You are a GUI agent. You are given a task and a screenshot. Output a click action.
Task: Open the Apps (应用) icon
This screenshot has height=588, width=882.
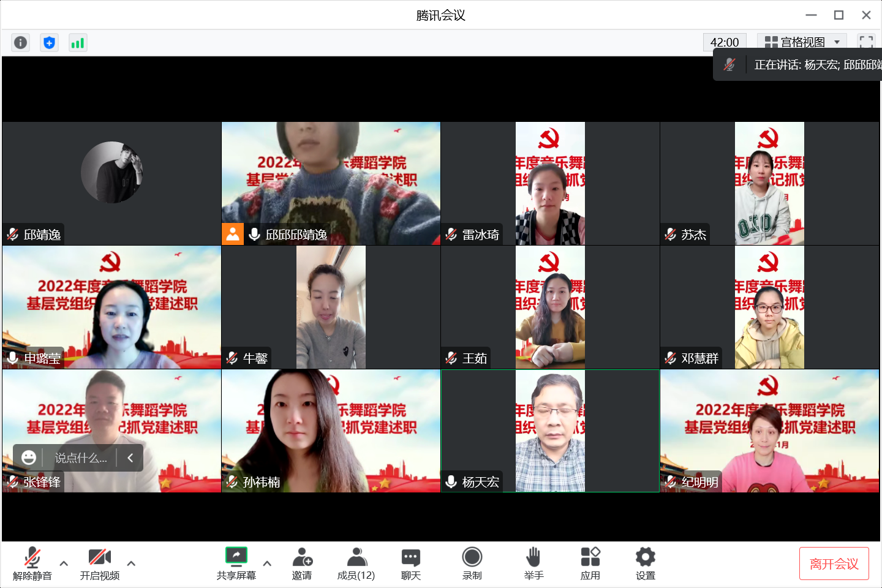pyautogui.click(x=590, y=563)
